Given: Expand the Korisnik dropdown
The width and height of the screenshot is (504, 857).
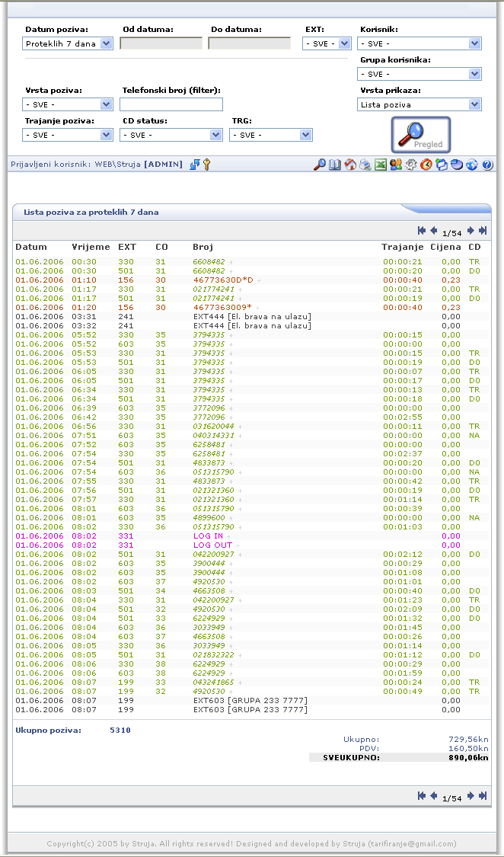Looking at the screenshot, I should [x=419, y=43].
